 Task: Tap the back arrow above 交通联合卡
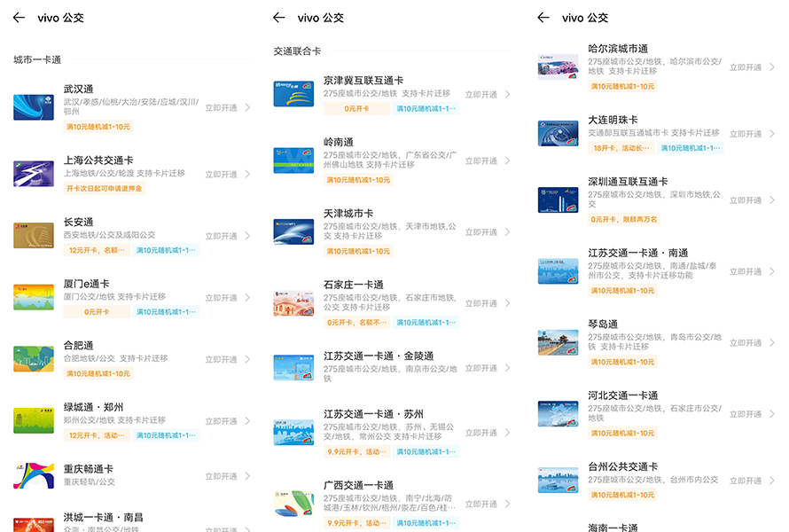pos(279,18)
